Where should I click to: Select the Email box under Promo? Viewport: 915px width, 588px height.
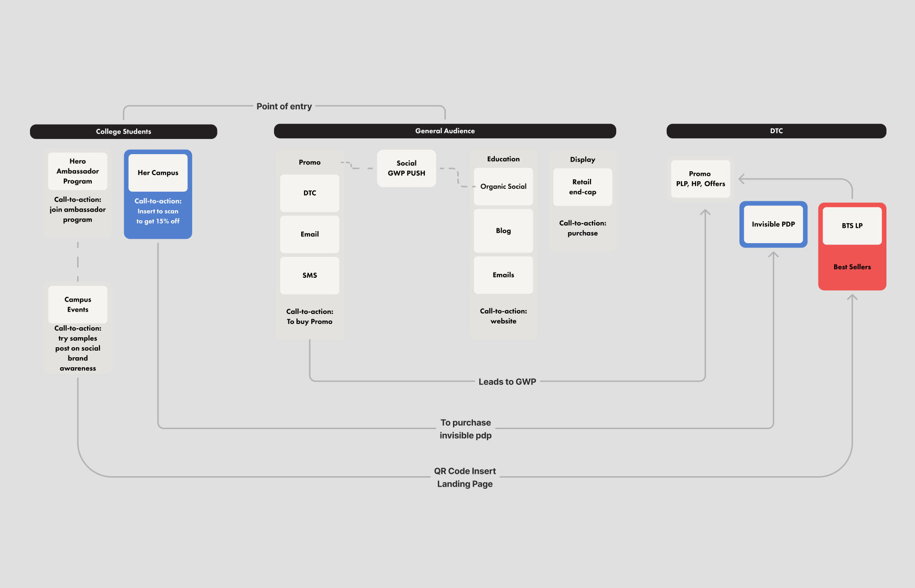pyautogui.click(x=310, y=234)
